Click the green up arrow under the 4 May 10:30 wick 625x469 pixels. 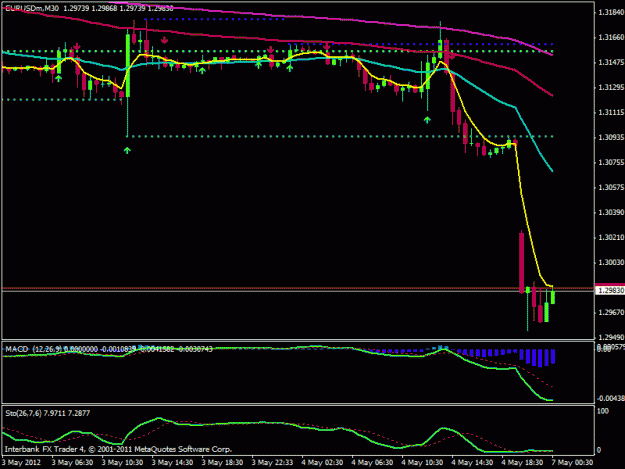[x=427, y=120]
